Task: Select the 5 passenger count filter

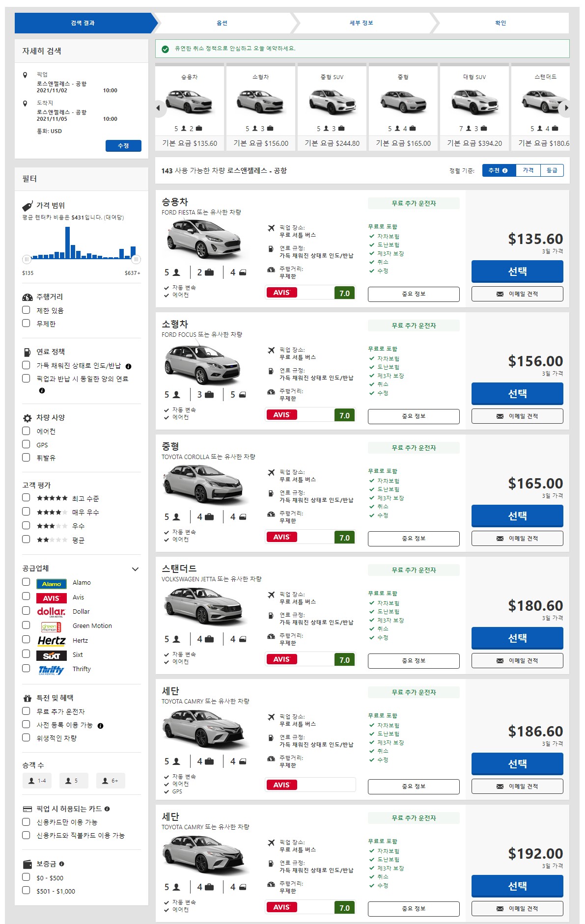Action: pos(74,781)
